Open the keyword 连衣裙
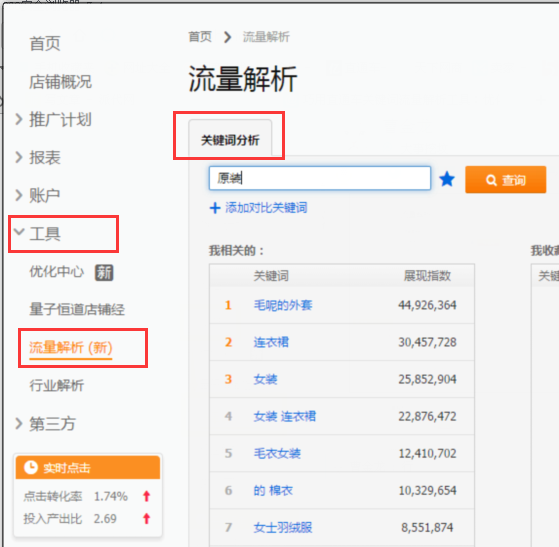The image size is (559, 547). pos(271,342)
